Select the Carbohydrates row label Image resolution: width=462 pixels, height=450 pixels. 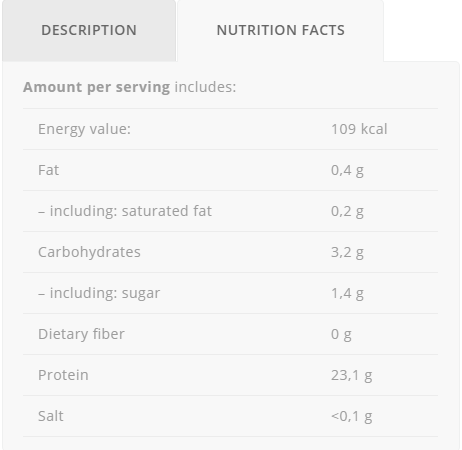click(x=89, y=252)
